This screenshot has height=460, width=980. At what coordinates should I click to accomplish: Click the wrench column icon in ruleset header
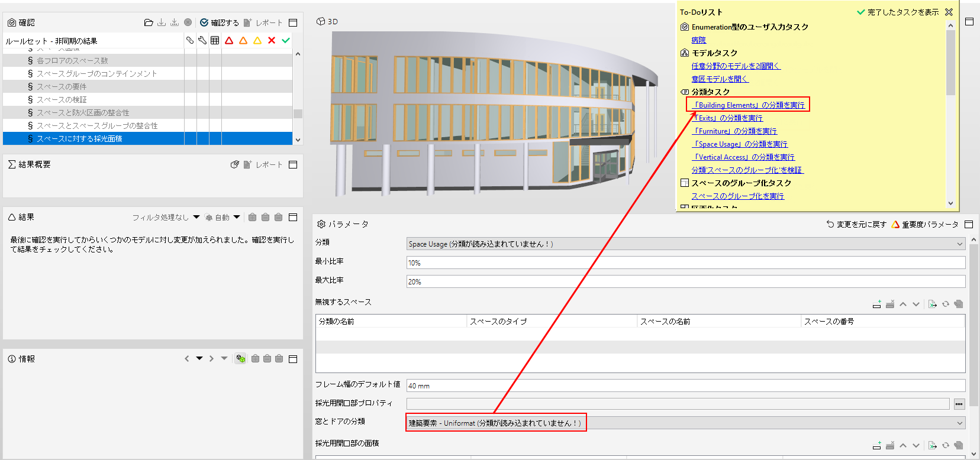coord(202,40)
